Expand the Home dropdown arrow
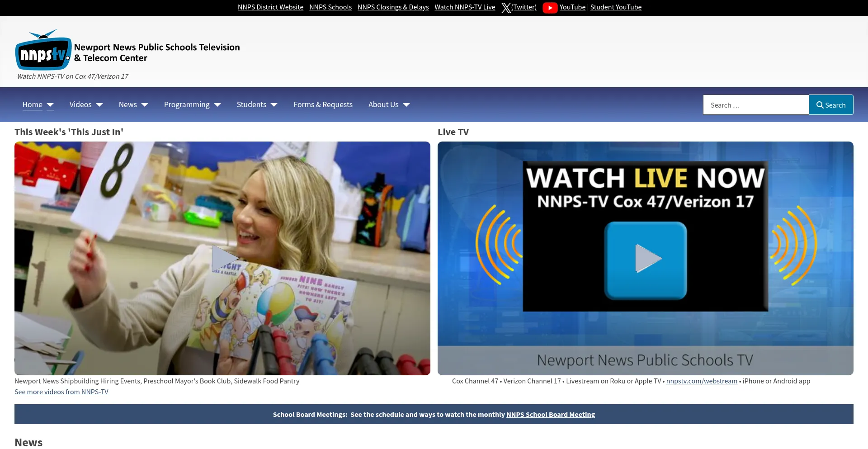Viewport: 868px width, 449px height. tap(50, 105)
